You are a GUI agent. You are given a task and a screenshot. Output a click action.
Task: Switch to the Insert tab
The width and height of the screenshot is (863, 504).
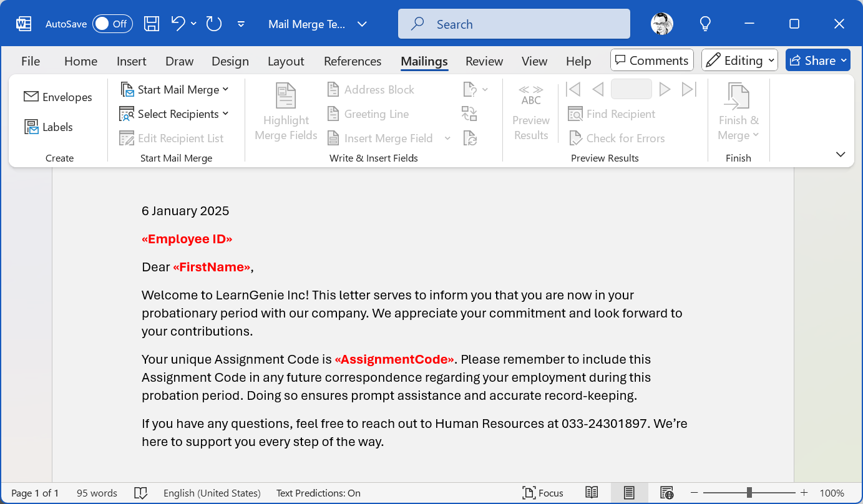pyautogui.click(x=132, y=61)
